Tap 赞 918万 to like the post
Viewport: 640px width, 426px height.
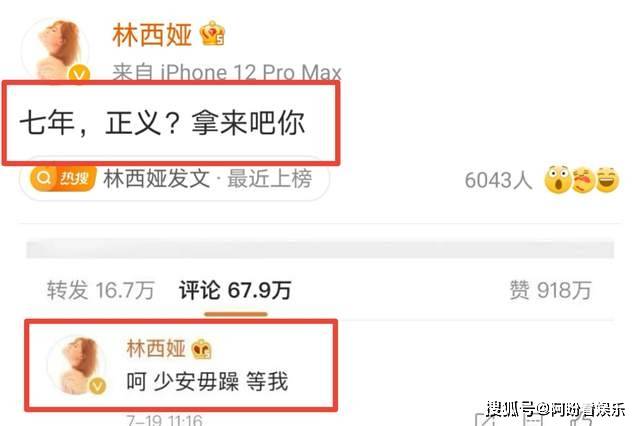(551, 291)
